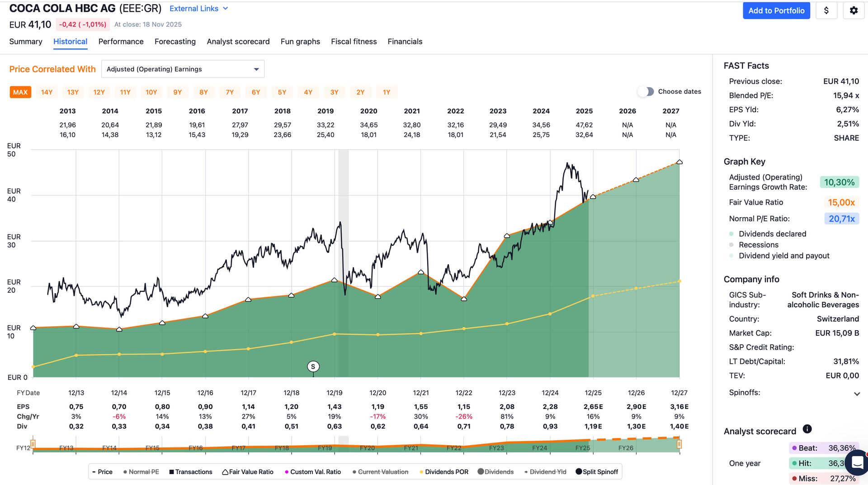Toggle Transactions square legend icon

click(x=172, y=472)
